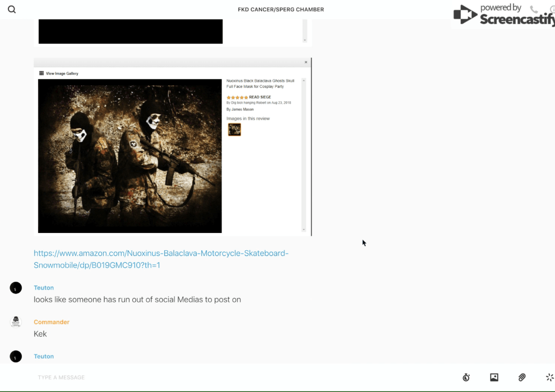Close the embedded review popup with X

306,62
